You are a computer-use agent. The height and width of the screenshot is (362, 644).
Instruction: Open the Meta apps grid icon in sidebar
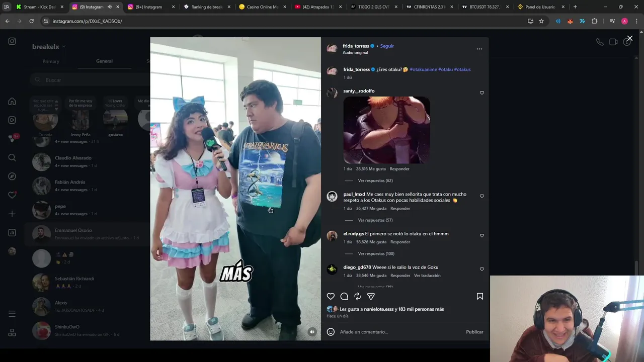12,332
